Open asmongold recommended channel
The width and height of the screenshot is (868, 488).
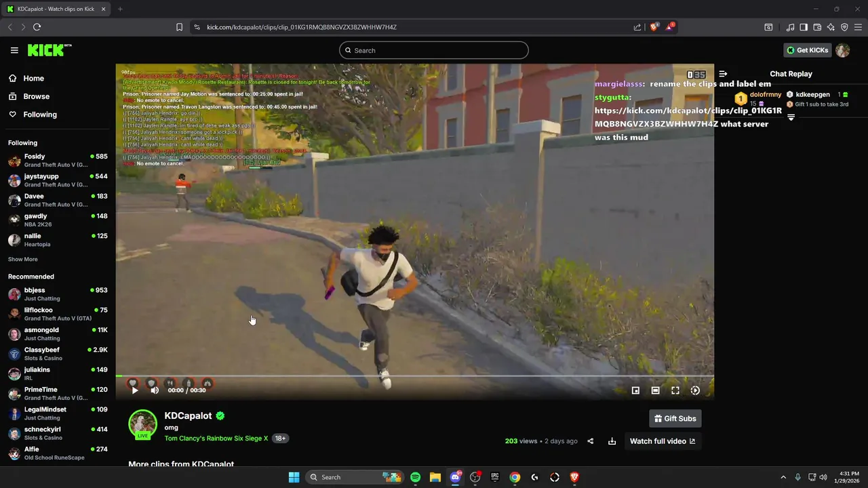click(x=58, y=334)
